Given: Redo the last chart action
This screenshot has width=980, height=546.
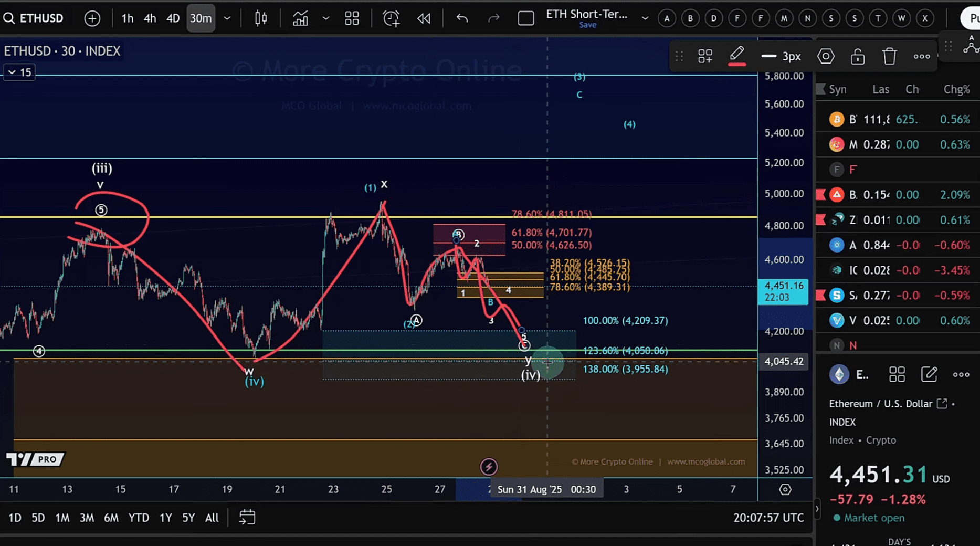Looking at the screenshot, I should (x=493, y=18).
